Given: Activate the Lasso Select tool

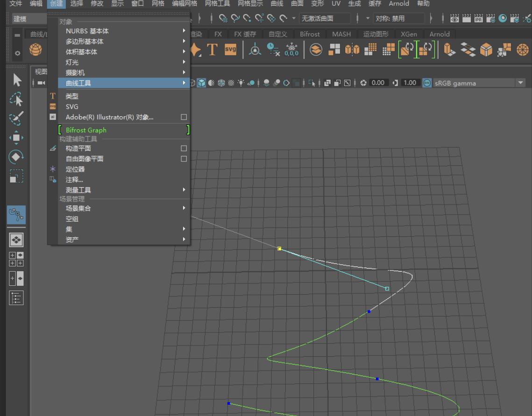Looking at the screenshot, I should pyautogui.click(x=17, y=99).
